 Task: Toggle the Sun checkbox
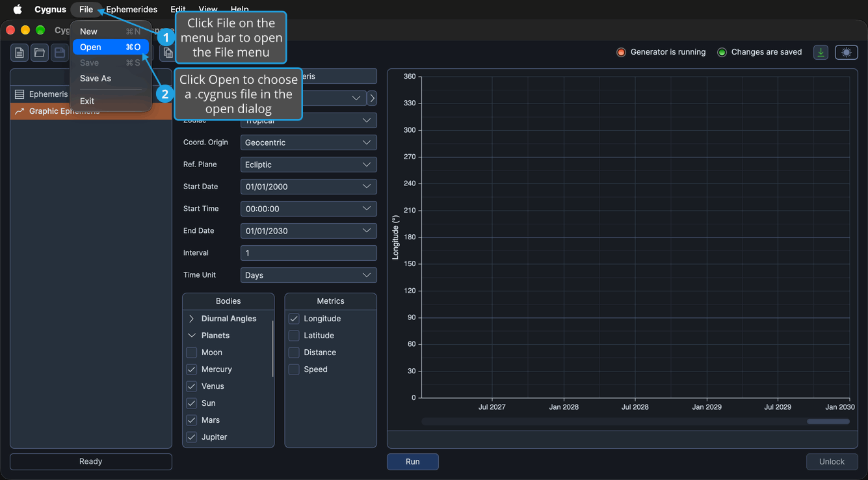[192, 403]
